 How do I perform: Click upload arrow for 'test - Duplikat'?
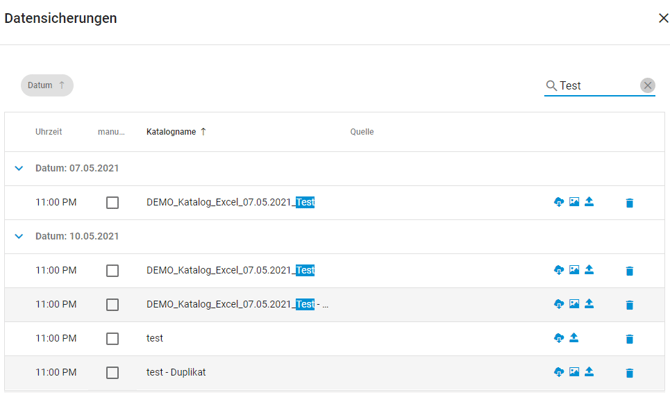pyautogui.click(x=589, y=371)
